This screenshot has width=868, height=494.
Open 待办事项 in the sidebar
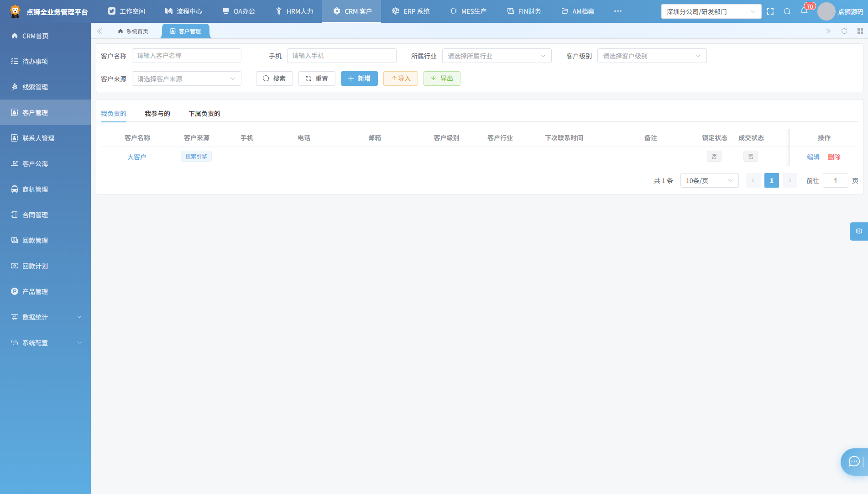coord(45,61)
